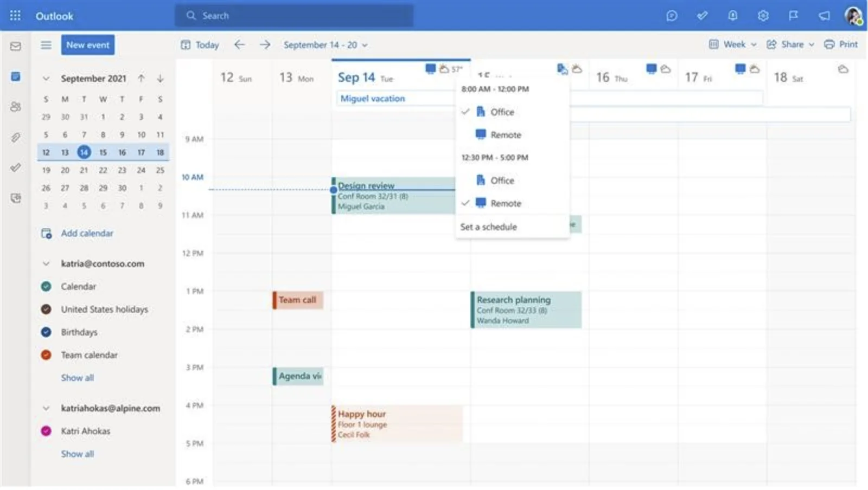Toggle the Calendar checkbox
The width and height of the screenshot is (868, 490).
46,286
